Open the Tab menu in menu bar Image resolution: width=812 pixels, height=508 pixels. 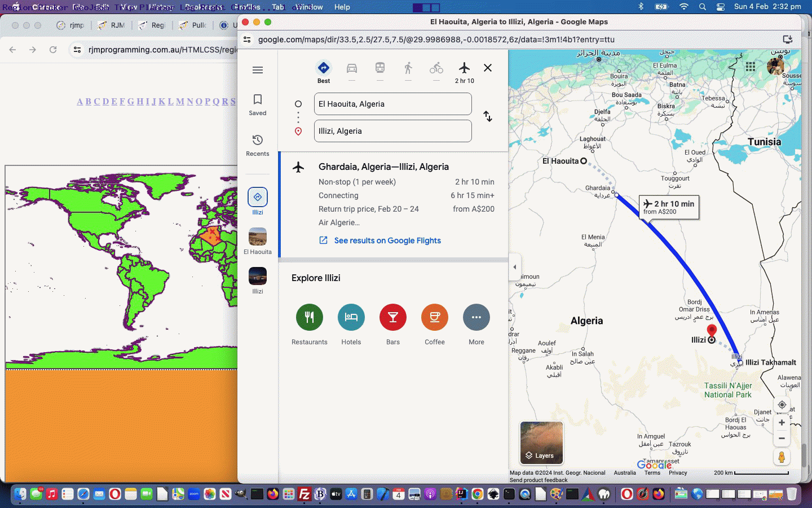point(278,7)
